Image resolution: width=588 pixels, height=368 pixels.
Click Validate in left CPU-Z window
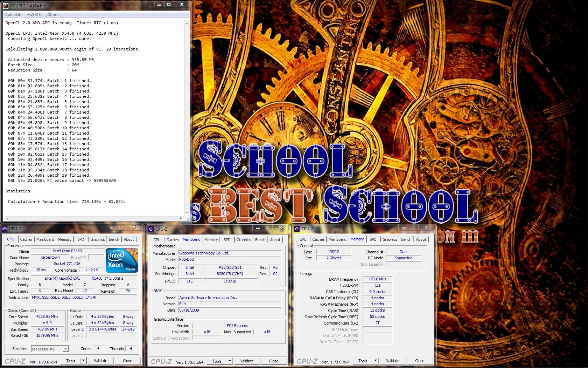(100, 361)
